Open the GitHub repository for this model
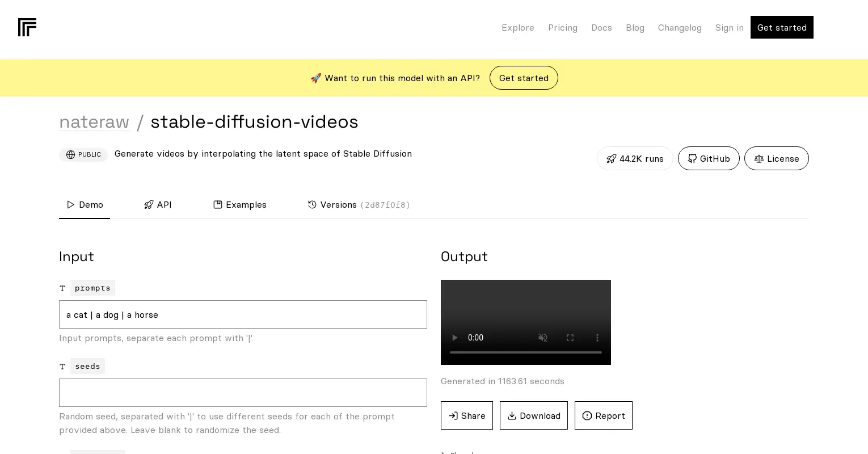868x454 pixels. pos(709,158)
